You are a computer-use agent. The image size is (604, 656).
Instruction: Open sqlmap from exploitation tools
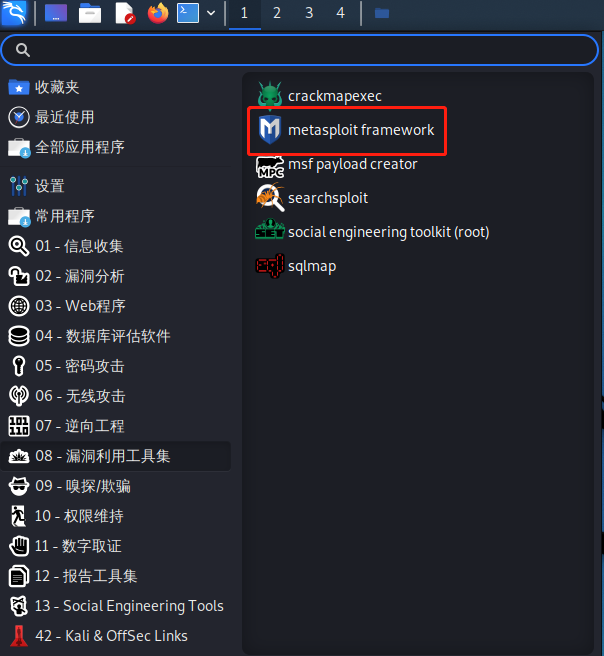click(296, 266)
